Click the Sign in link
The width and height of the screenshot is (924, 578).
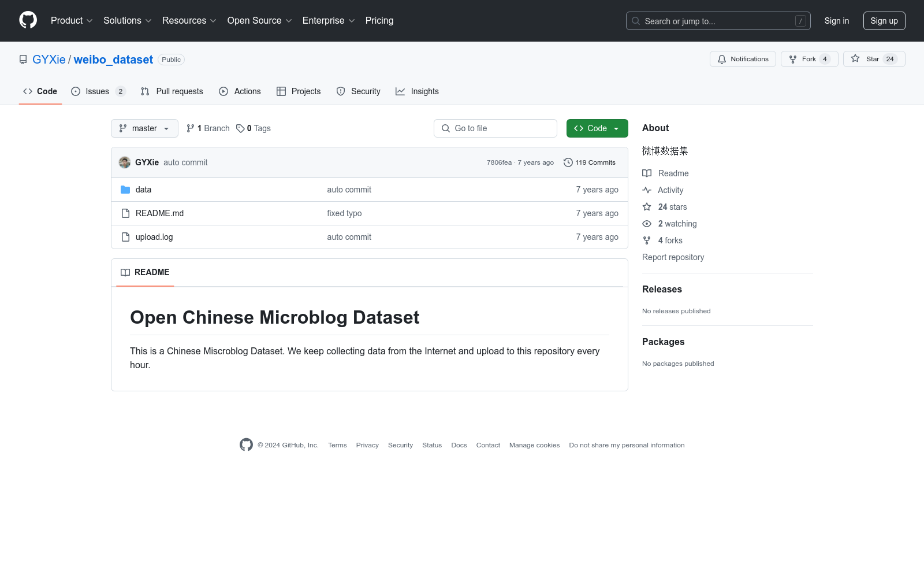click(837, 21)
